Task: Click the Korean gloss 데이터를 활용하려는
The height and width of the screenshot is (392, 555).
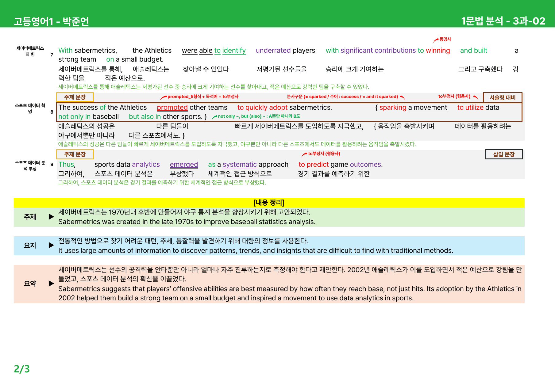Action: coord(483,126)
